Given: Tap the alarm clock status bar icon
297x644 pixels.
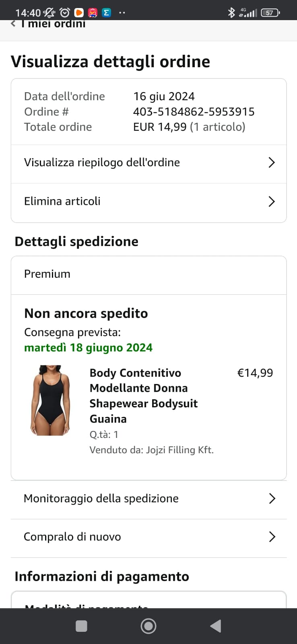Looking at the screenshot, I should [x=64, y=12].
